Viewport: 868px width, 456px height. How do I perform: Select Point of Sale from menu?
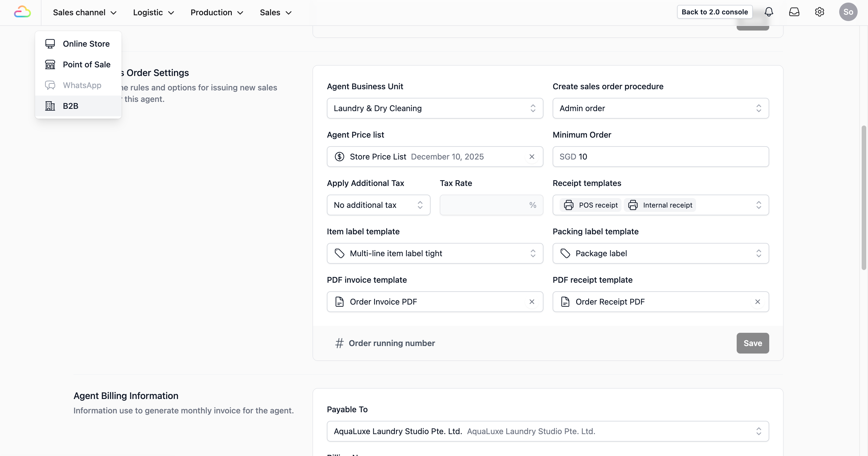86,65
